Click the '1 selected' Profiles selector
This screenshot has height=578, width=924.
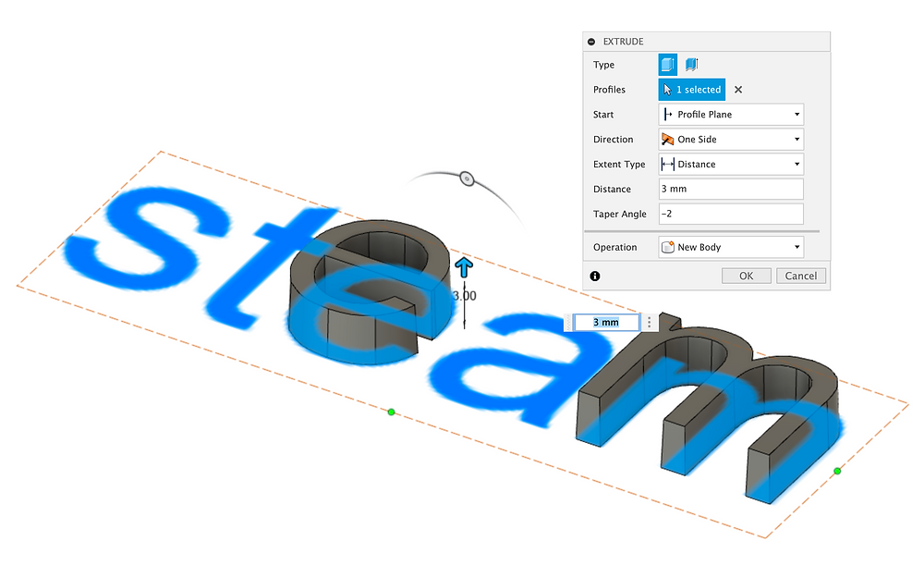[x=692, y=90]
